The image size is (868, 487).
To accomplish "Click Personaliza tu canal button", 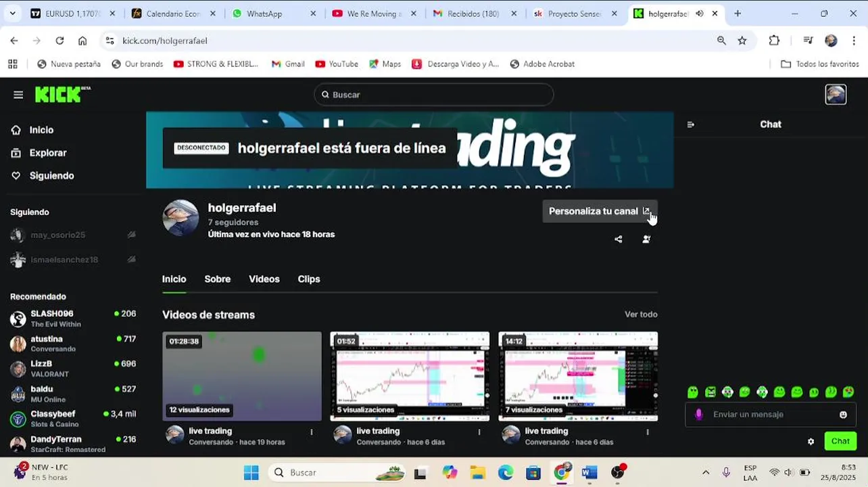I will (x=600, y=211).
